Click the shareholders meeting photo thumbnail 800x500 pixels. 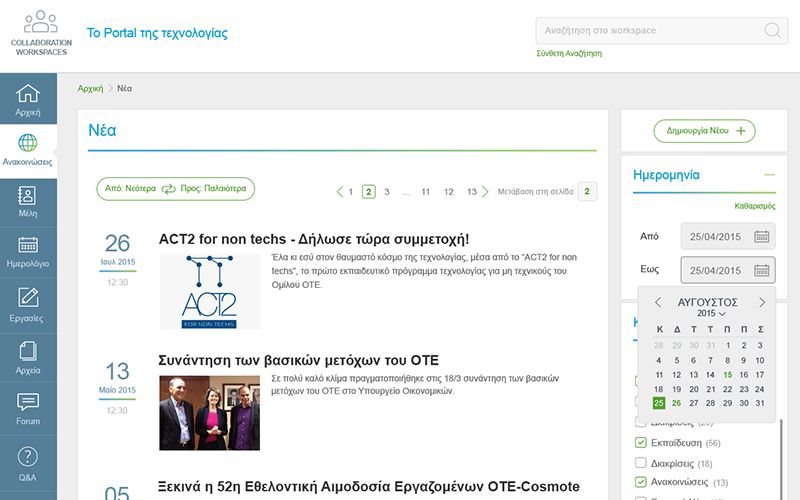pos(210,413)
